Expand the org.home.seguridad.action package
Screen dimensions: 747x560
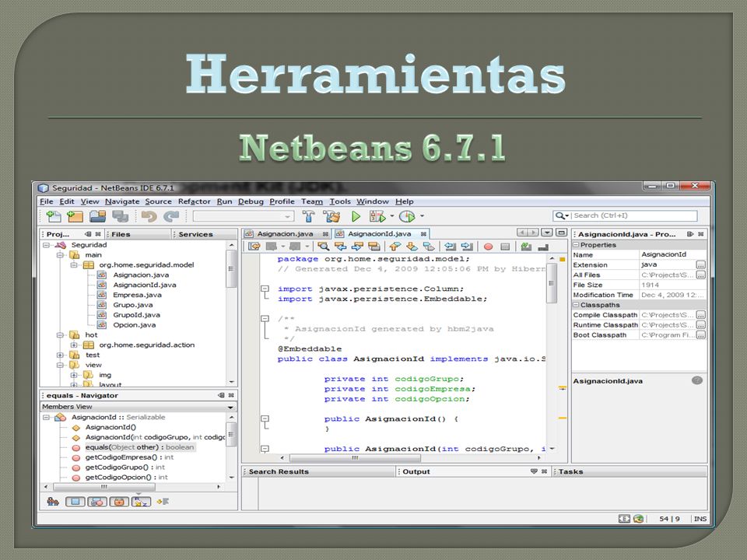point(74,345)
